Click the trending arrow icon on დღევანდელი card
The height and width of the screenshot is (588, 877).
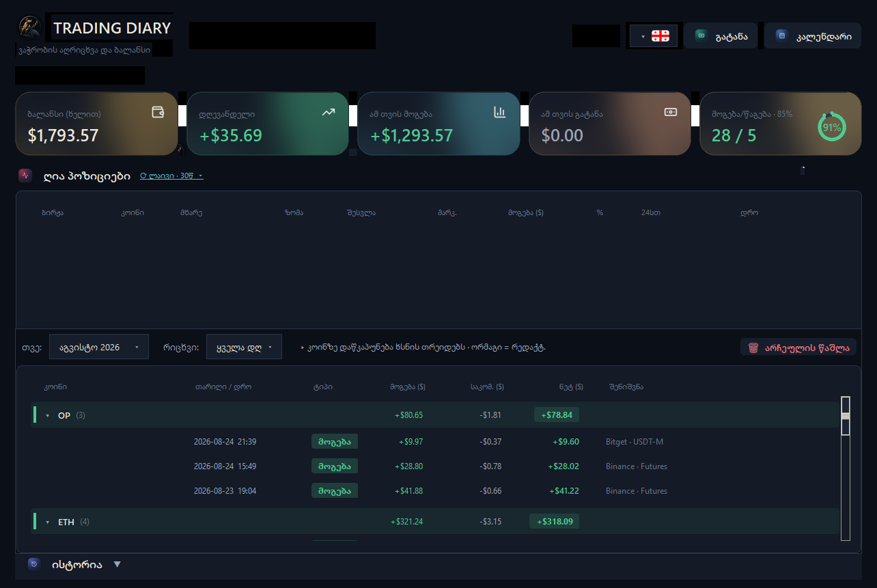coord(329,112)
